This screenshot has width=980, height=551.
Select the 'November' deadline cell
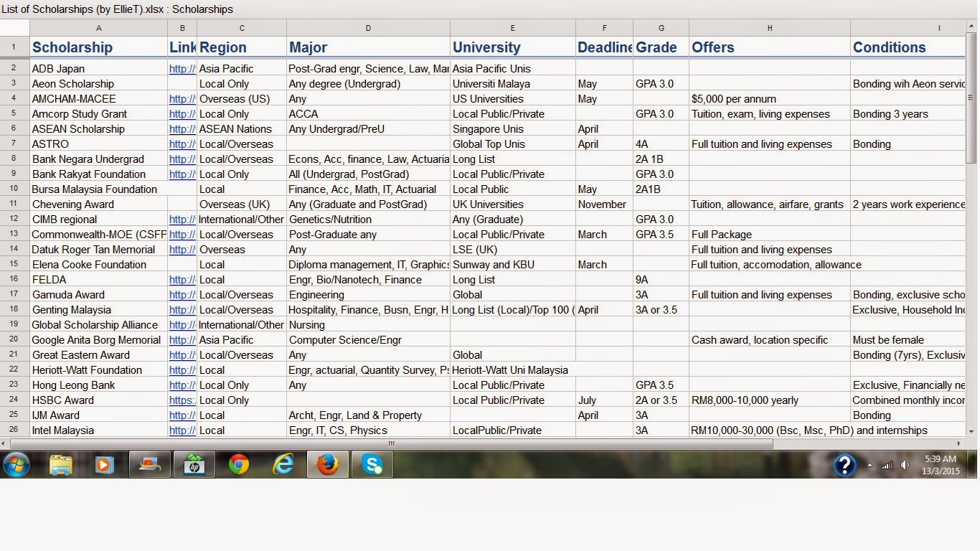click(604, 204)
